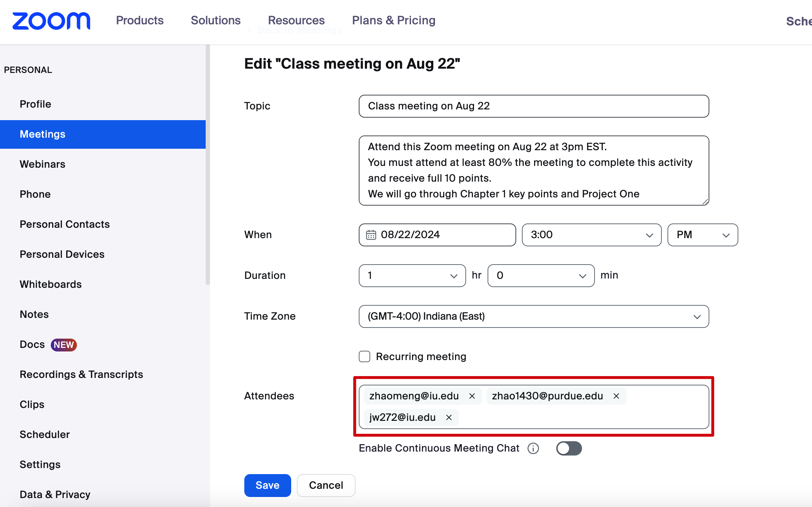Viewport: 812px width, 507px height.
Task: Click the NEW badge beside Docs
Action: pyautogui.click(x=64, y=345)
